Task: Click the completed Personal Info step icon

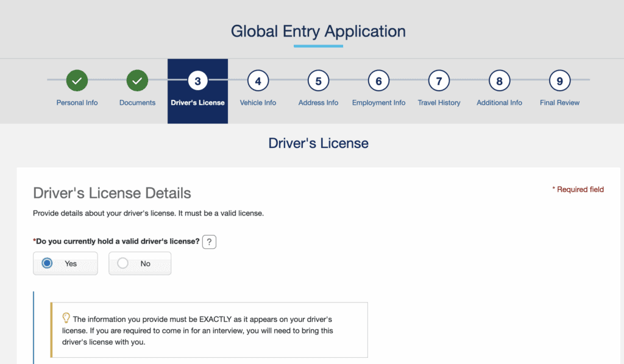Action: click(x=76, y=80)
